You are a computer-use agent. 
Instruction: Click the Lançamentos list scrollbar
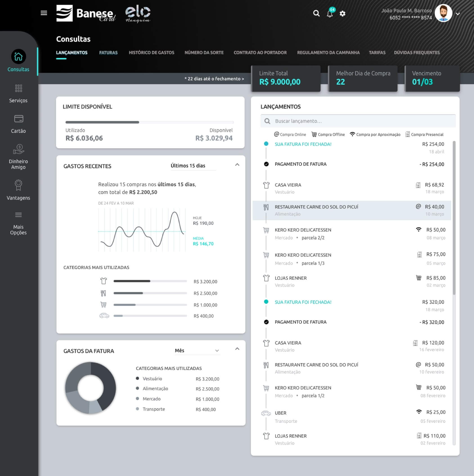click(x=454, y=218)
